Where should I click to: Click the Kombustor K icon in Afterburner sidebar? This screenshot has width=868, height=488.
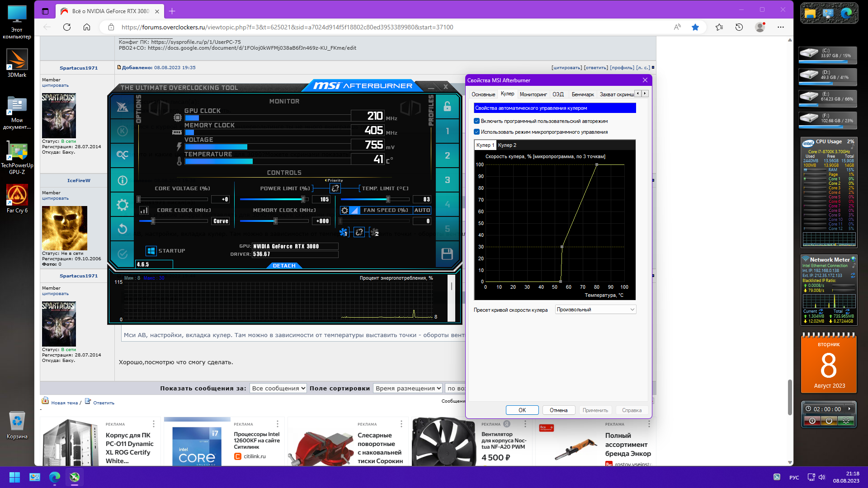tap(122, 131)
